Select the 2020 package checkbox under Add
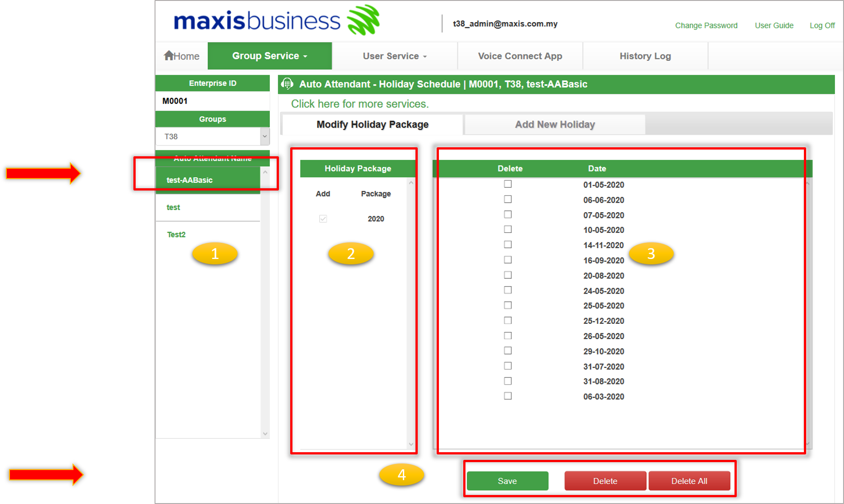Screen dimensions: 844x504 coord(323,218)
